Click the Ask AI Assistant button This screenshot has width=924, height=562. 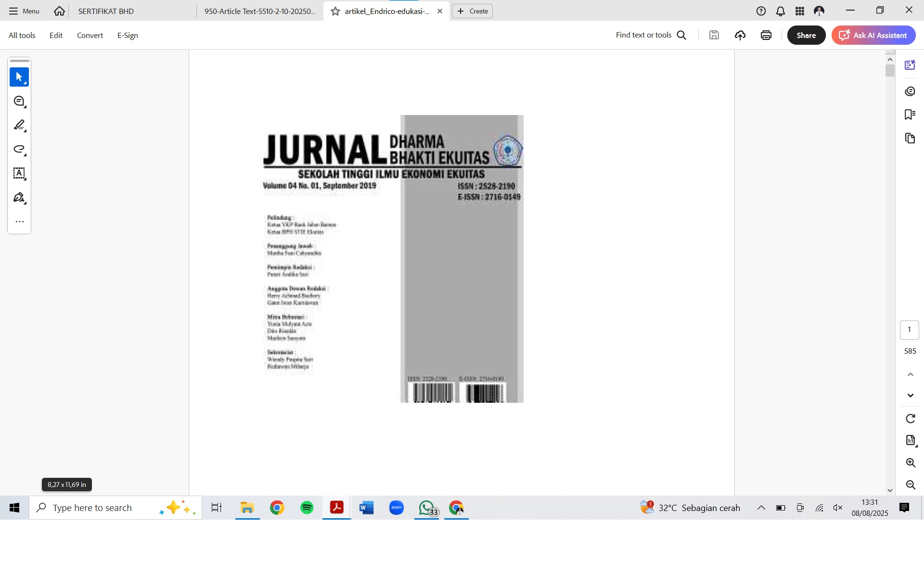[x=873, y=35]
